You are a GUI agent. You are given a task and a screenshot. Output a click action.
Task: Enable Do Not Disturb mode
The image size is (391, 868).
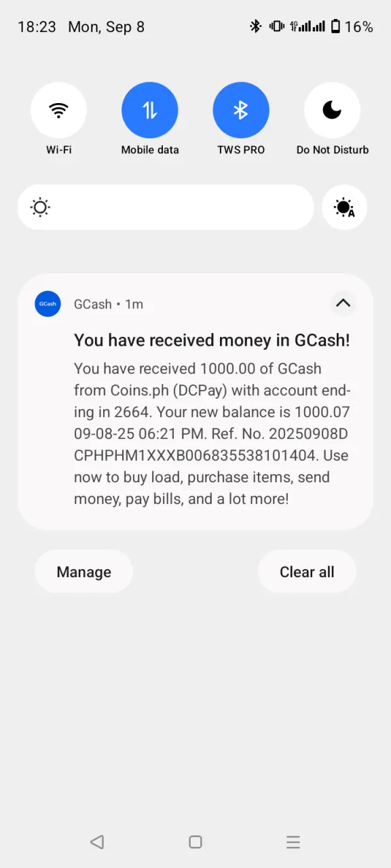332,110
